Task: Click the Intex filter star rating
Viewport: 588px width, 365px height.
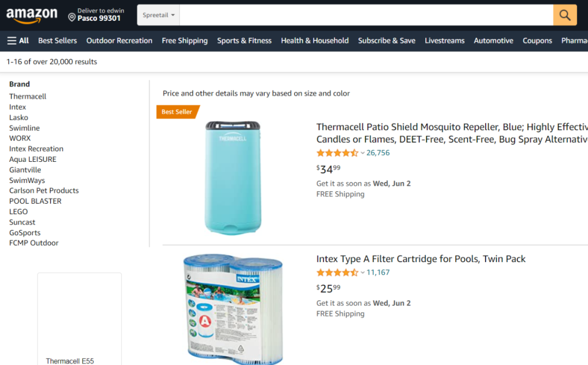Action: tap(337, 272)
